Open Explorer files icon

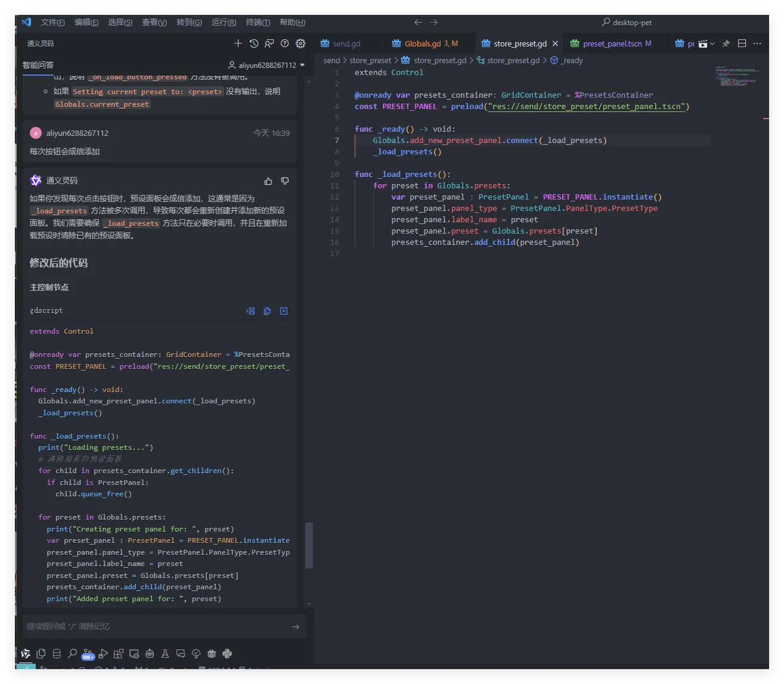click(41, 654)
